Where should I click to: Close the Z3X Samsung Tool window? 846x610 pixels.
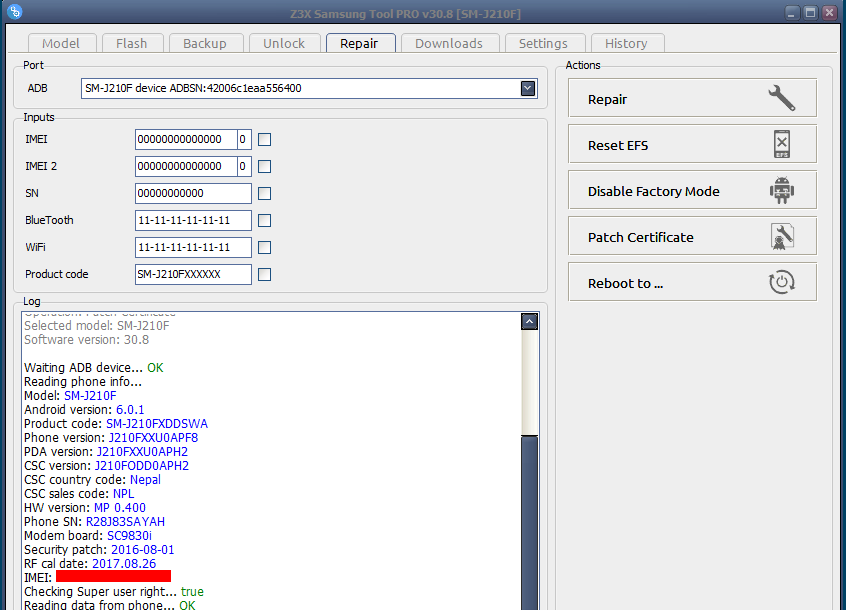coord(829,12)
